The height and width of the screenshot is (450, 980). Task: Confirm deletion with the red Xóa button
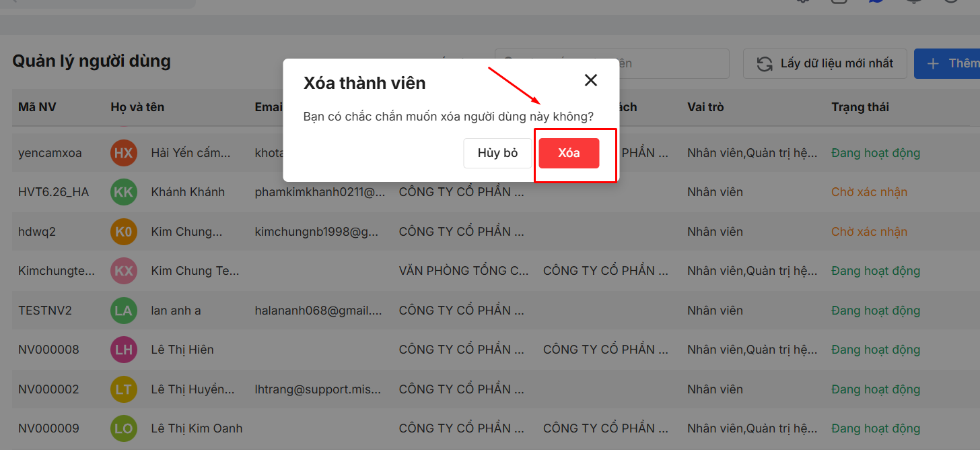[x=569, y=153]
